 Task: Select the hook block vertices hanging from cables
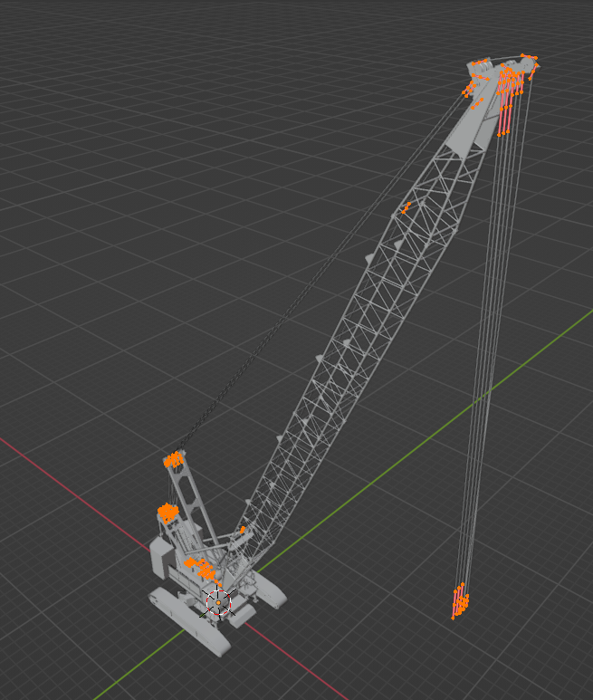pos(460,601)
